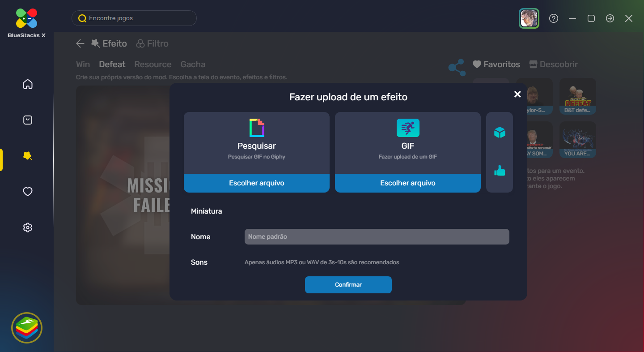Open the favorites heart icon in sidebar
Screen dimensions: 644x352
click(x=28, y=192)
